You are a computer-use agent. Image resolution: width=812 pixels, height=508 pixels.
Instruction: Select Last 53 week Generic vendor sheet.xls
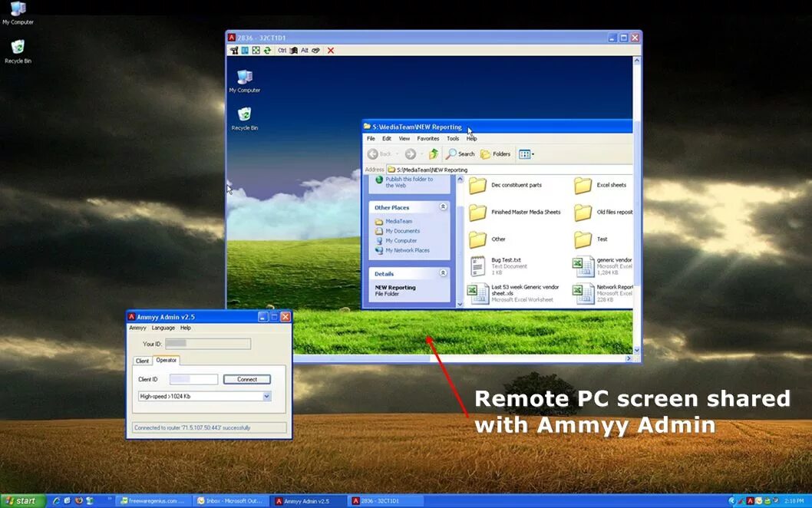point(513,293)
